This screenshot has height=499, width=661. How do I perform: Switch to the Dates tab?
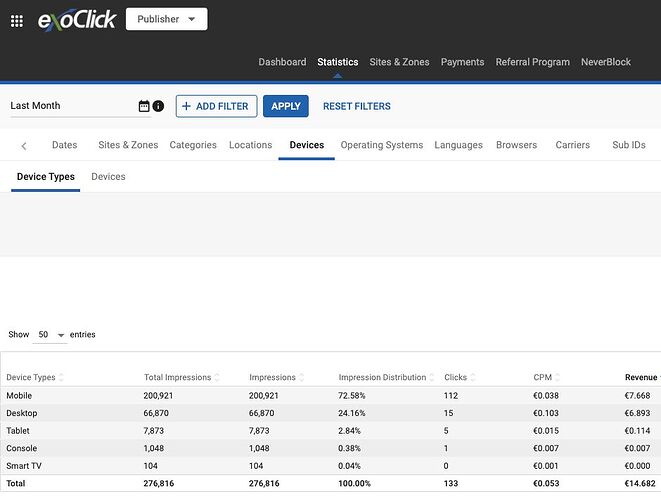pos(64,145)
